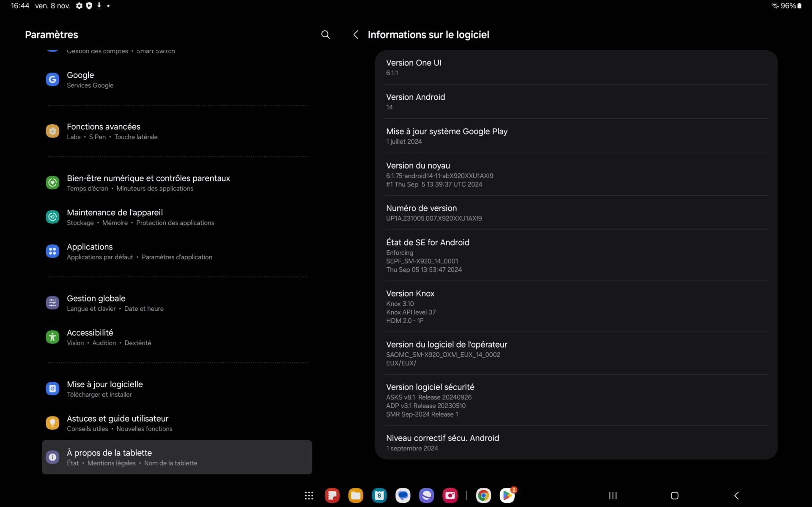Tap Version logiciel sécurité row
The width and height of the screenshot is (812, 507).
576,400
